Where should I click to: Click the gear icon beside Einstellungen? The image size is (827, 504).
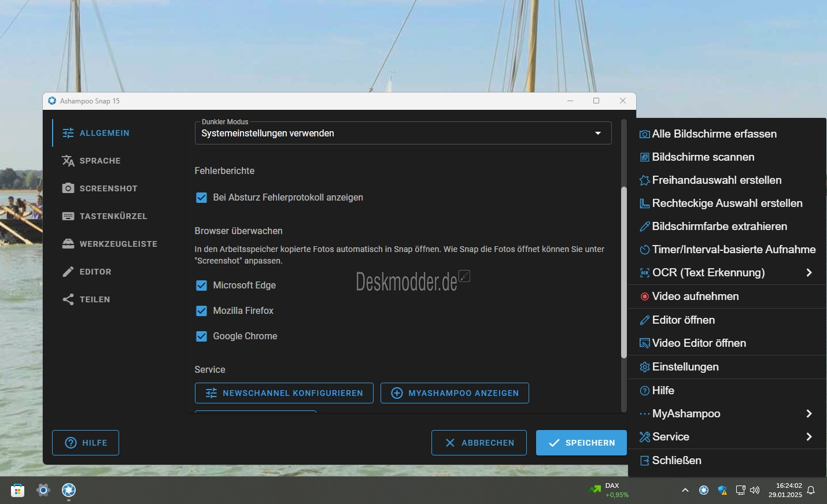click(x=644, y=367)
